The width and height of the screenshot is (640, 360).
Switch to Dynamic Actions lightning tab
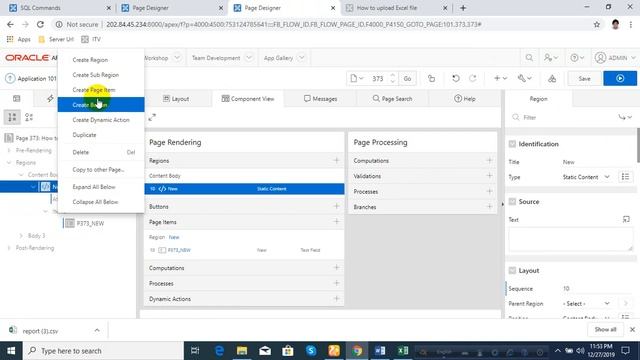pyautogui.click(x=50, y=98)
